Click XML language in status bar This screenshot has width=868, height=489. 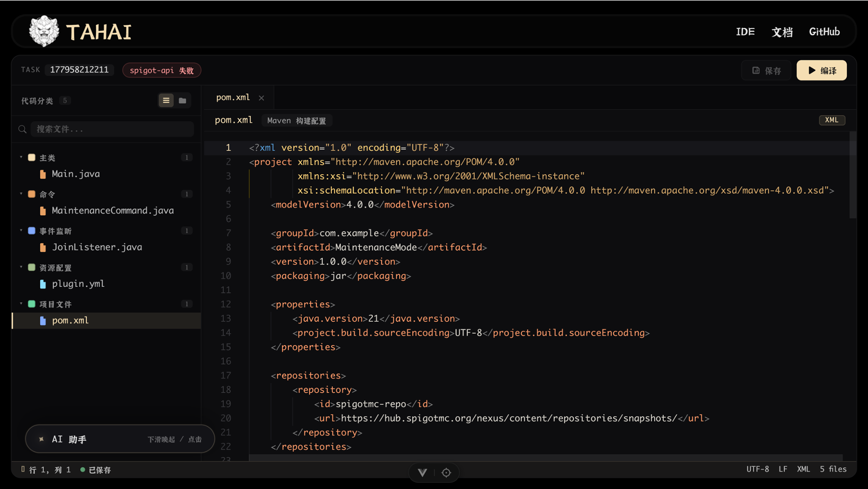tap(803, 469)
